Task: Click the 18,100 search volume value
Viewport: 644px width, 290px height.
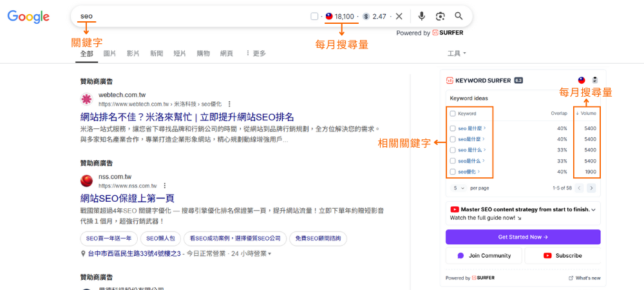Action: point(344,16)
